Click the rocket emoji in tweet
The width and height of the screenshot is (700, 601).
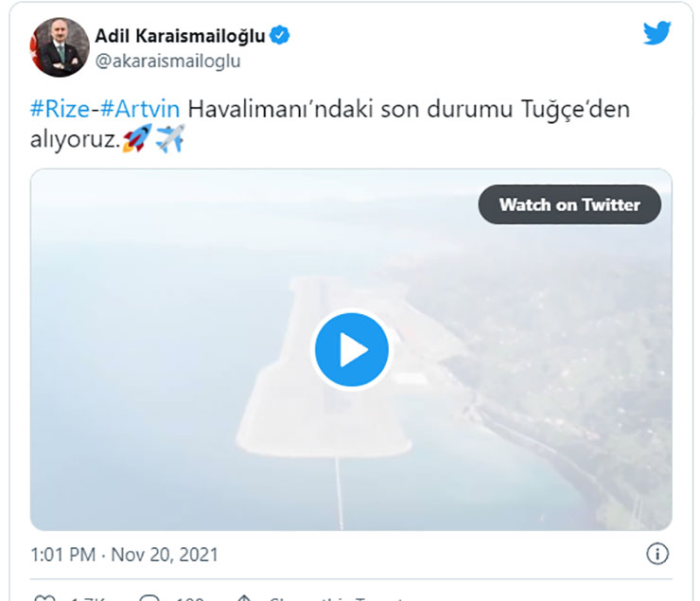(x=136, y=138)
